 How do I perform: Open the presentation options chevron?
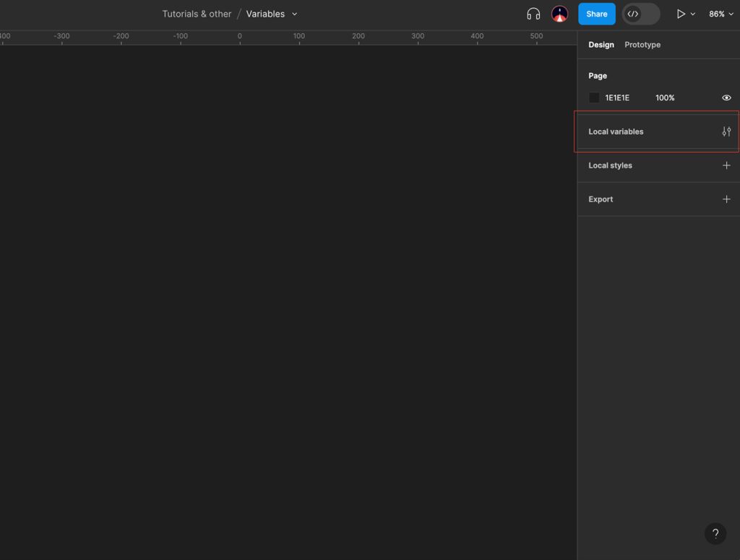[693, 14]
